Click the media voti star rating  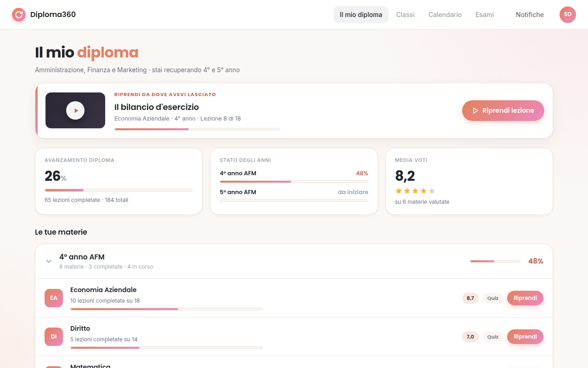click(415, 191)
